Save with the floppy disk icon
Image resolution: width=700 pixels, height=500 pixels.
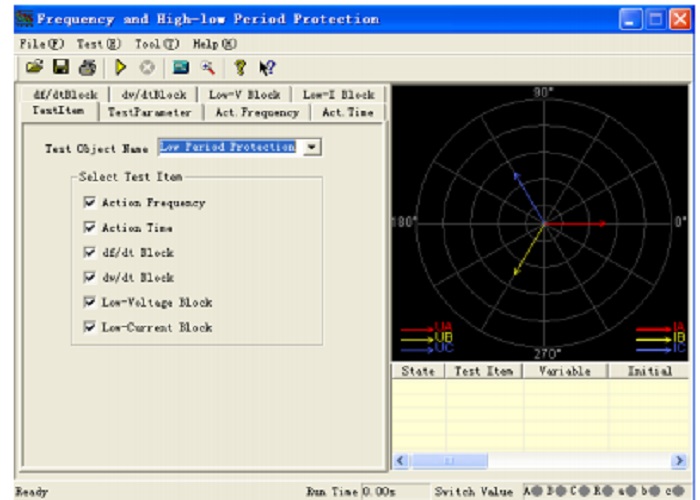tap(61, 67)
